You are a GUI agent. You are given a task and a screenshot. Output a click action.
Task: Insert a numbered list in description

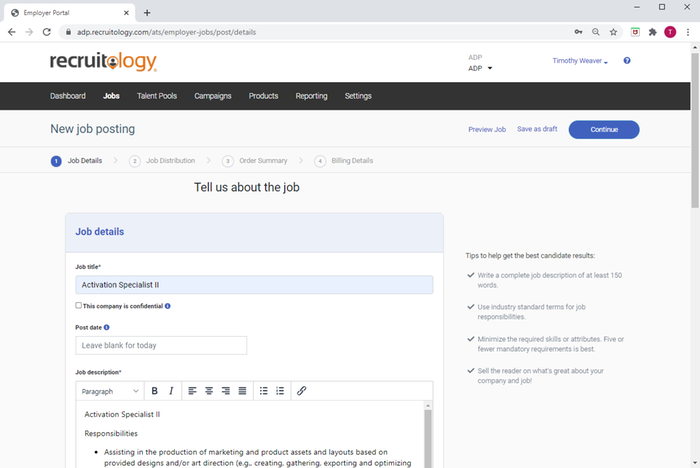pyautogui.click(x=280, y=391)
